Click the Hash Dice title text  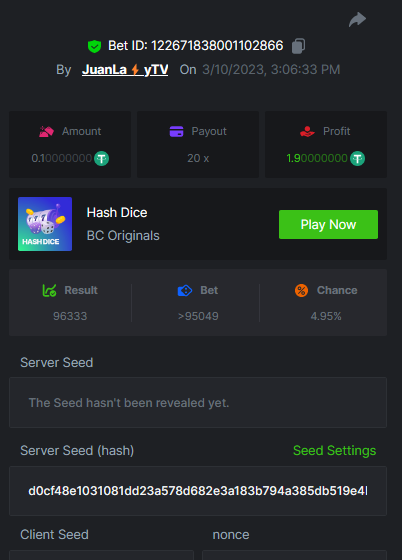(x=117, y=212)
